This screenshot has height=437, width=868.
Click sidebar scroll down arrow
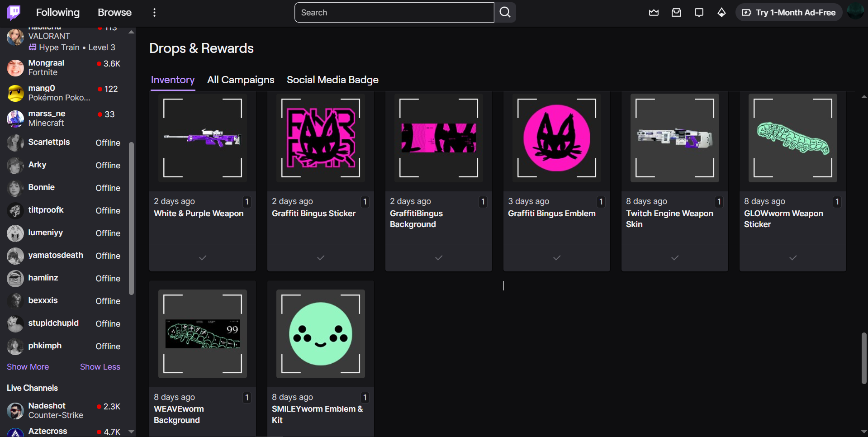click(x=131, y=432)
